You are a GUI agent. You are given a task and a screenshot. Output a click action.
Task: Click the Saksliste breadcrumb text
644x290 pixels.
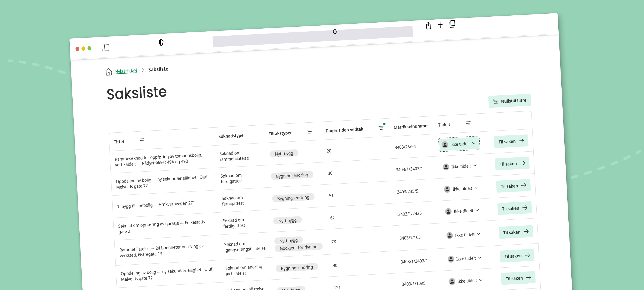158,69
